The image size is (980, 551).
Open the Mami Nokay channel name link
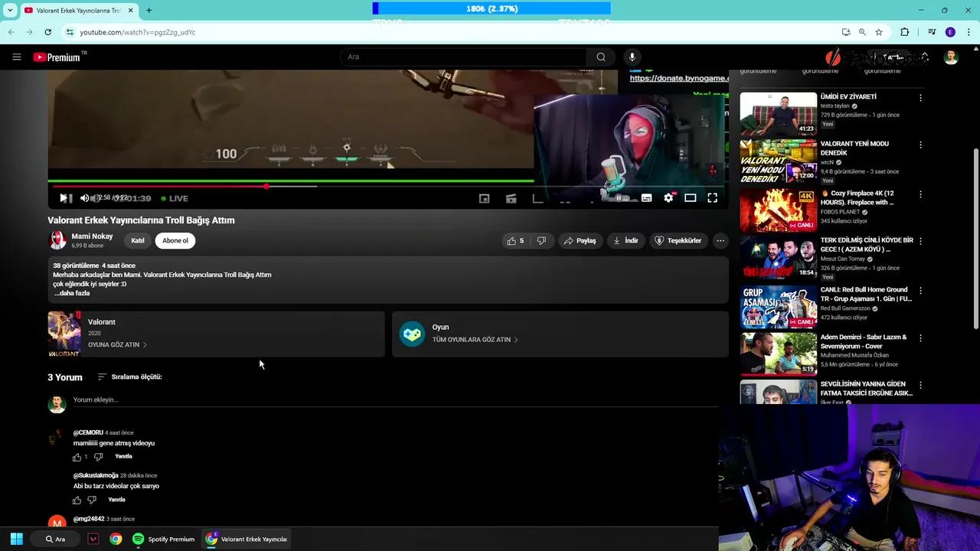click(x=92, y=236)
